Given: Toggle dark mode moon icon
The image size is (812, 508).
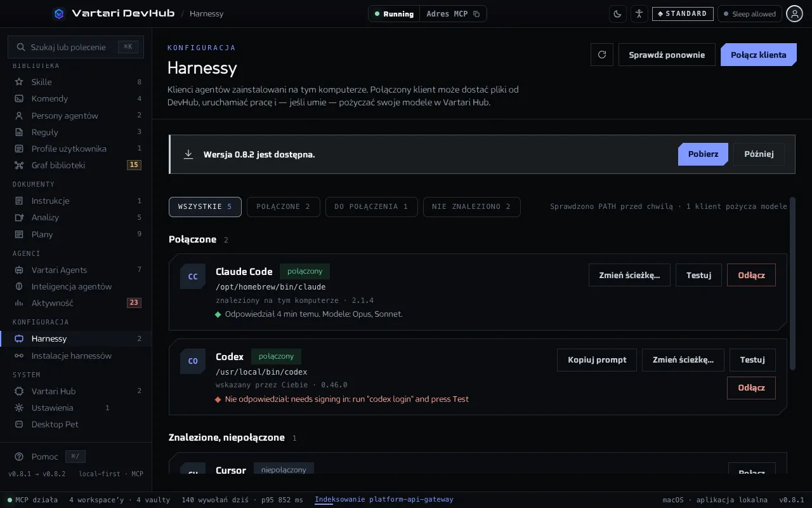Looking at the screenshot, I should [618, 13].
